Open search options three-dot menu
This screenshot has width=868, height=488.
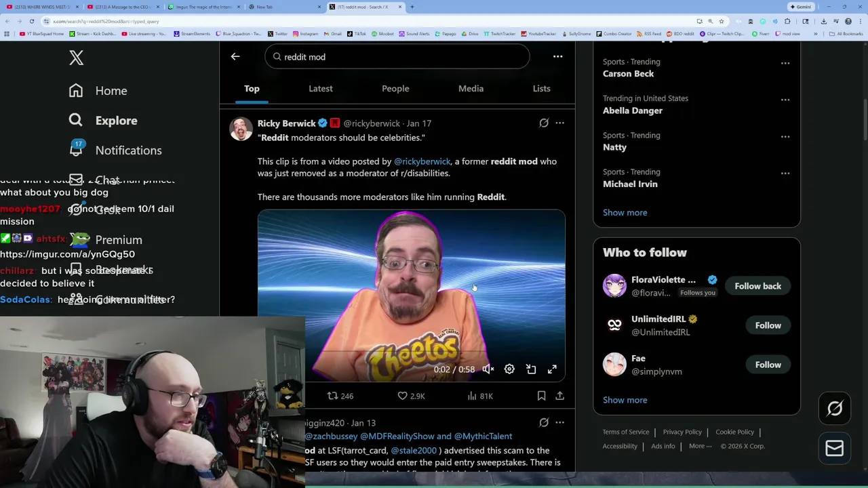tap(557, 57)
